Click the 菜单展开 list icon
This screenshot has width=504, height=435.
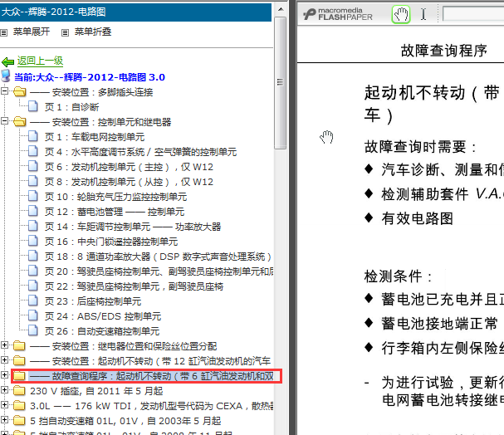point(4,32)
